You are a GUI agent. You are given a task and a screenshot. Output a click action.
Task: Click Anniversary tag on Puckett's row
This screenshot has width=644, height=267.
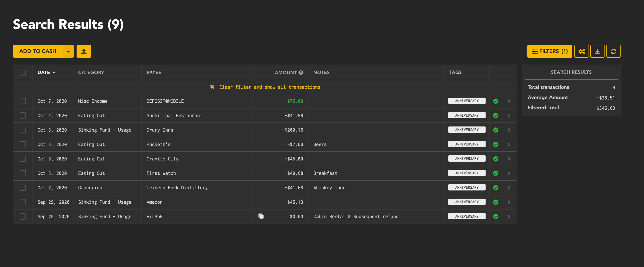[x=467, y=144]
